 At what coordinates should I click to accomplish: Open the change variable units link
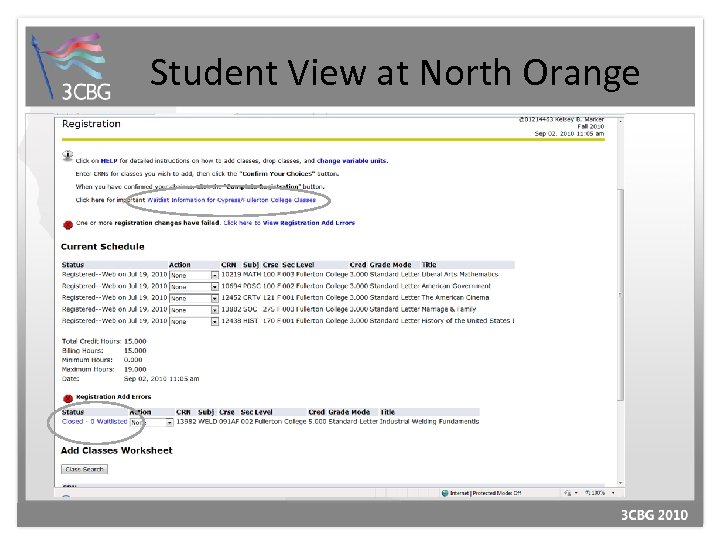[352, 161]
